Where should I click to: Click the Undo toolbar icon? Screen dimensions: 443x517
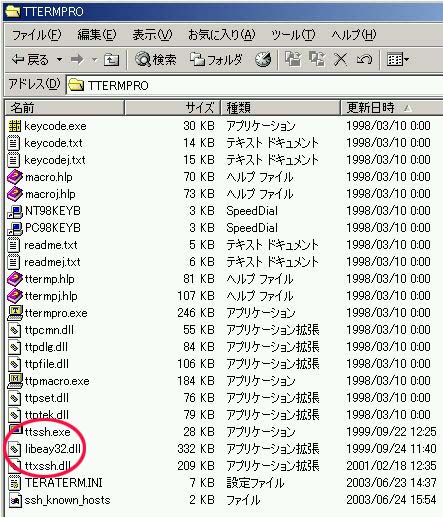(x=364, y=60)
